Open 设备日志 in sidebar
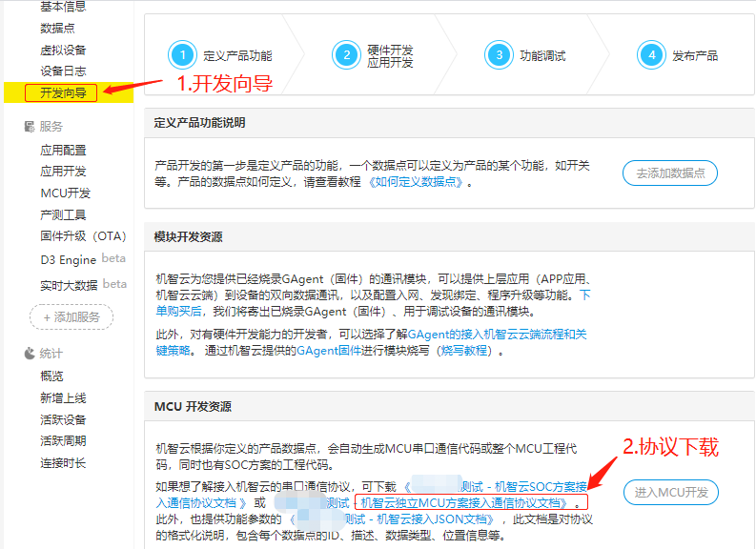The image size is (756, 549). 63,71
